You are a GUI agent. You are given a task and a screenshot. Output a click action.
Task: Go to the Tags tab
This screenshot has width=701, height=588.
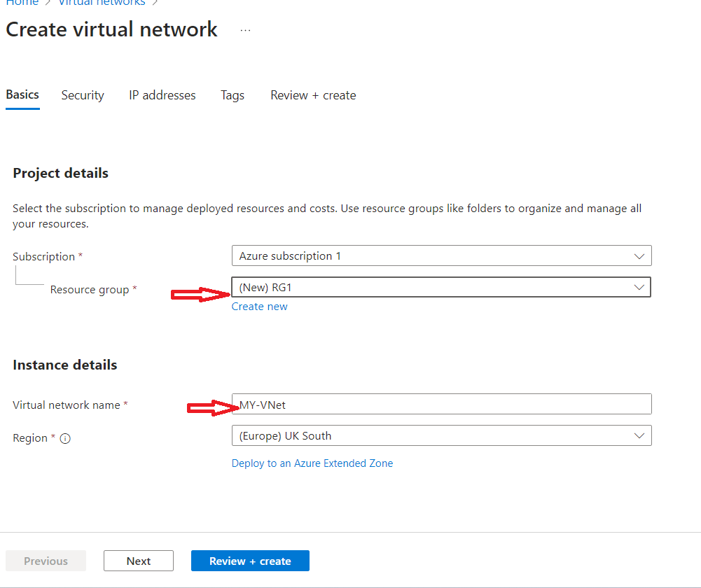[232, 95]
